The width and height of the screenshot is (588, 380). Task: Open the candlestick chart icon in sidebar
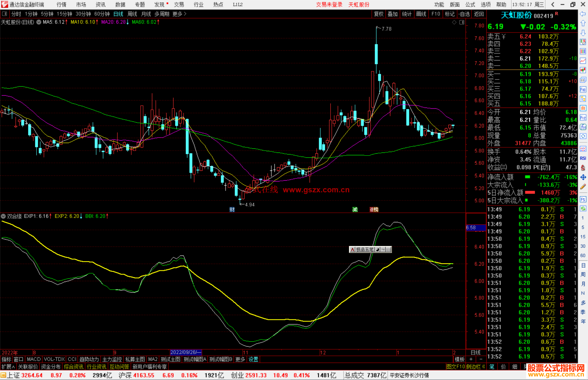coord(583,70)
